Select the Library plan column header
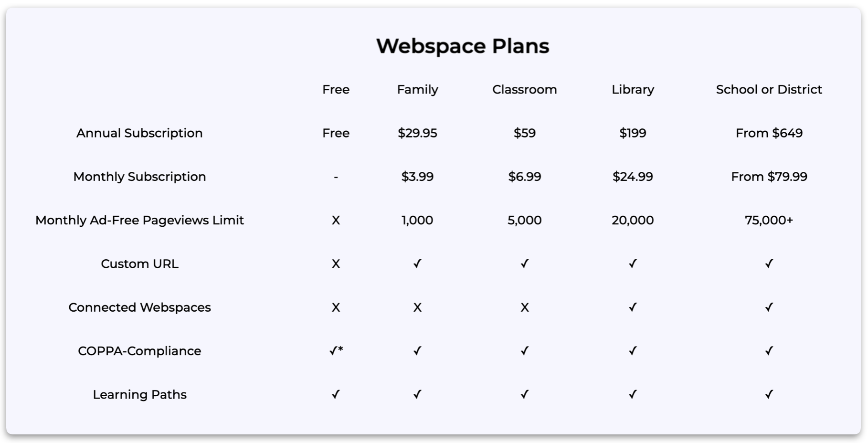The width and height of the screenshot is (868, 443). coord(633,90)
